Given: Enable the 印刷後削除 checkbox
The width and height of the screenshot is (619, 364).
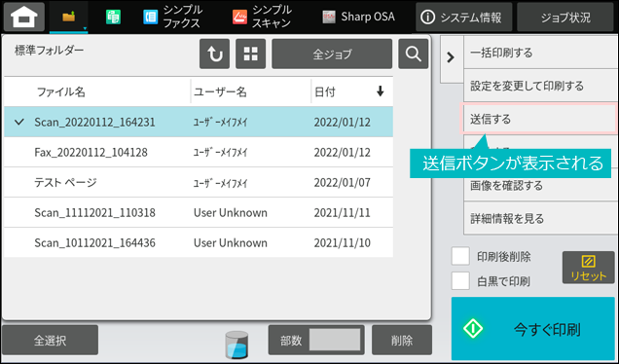Looking at the screenshot, I should tap(460, 256).
